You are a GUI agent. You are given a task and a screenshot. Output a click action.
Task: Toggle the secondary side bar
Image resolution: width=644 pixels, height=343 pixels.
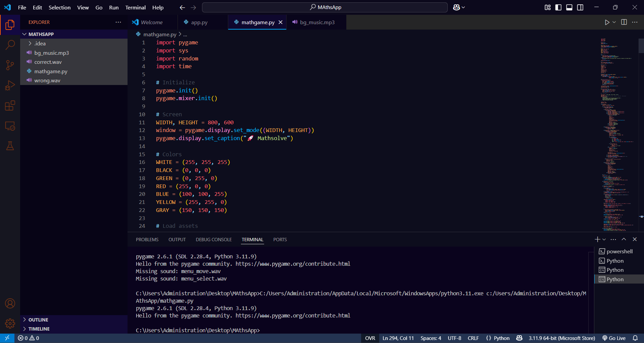[580, 7]
